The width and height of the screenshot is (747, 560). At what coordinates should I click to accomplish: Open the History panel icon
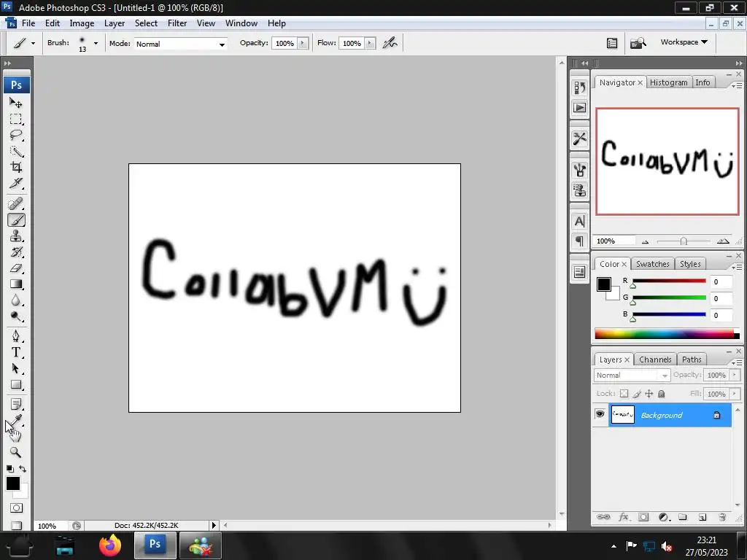tap(579, 87)
